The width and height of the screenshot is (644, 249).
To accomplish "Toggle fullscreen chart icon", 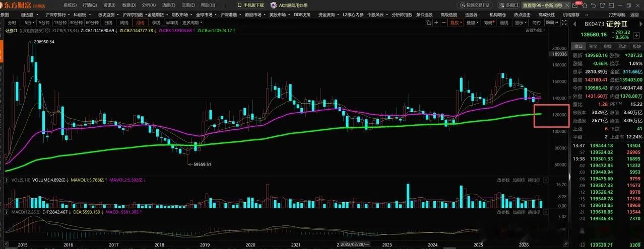I will click(x=564, y=23).
